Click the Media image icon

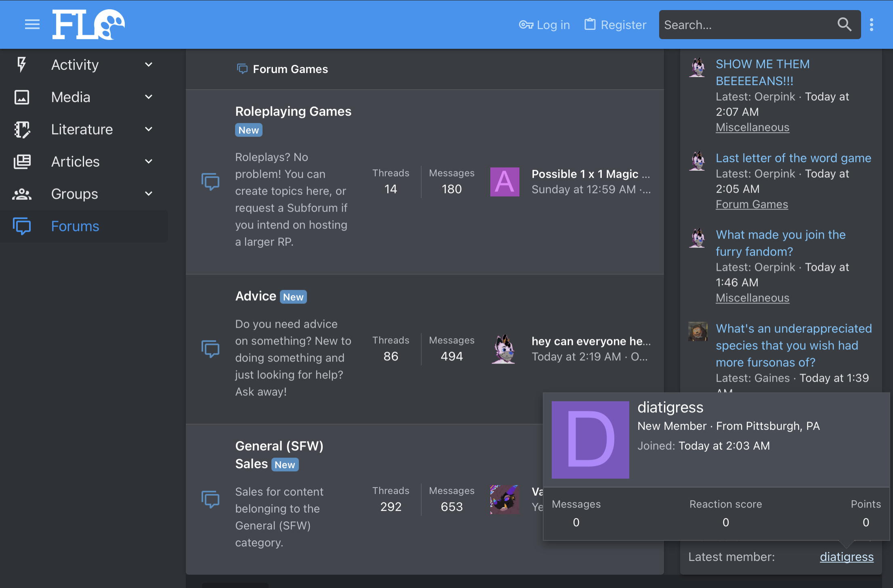tap(22, 97)
